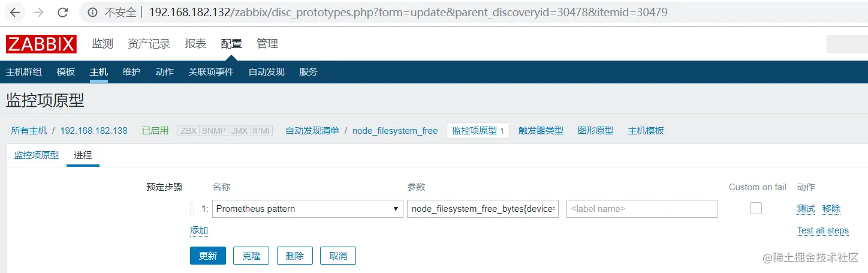The height and width of the screenshot is (273, 868).
Task: Switch to the 进程 tab
Action: pos(83,155)
